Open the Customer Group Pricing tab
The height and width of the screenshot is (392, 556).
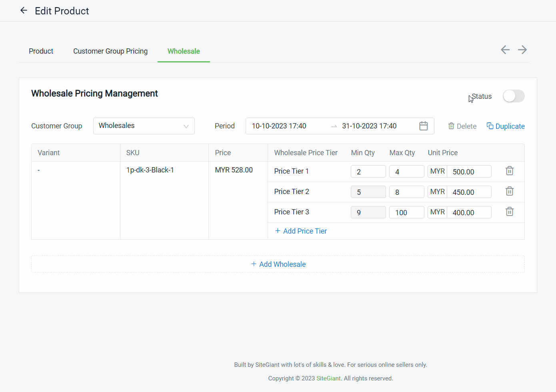point(110,51)
